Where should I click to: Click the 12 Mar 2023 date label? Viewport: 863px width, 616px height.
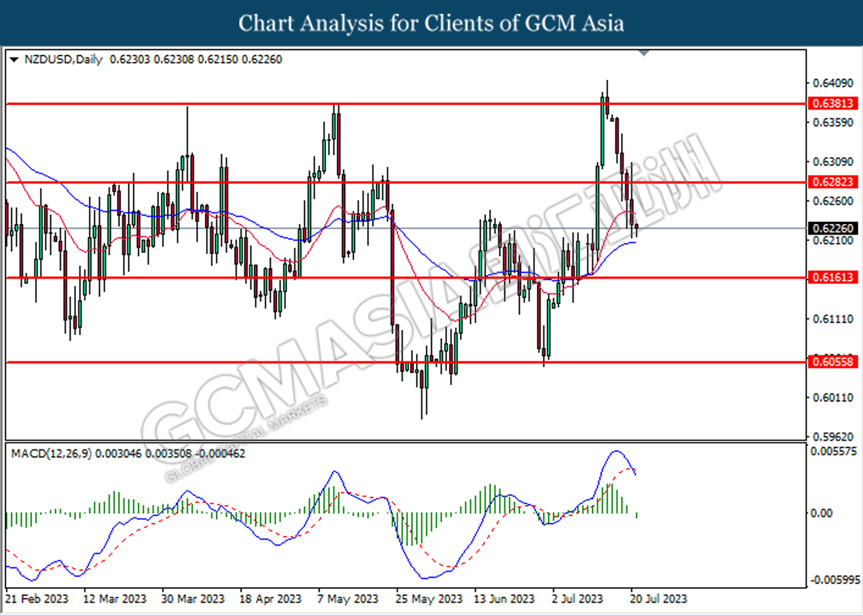pyautogui.click(x=114, y=599)
